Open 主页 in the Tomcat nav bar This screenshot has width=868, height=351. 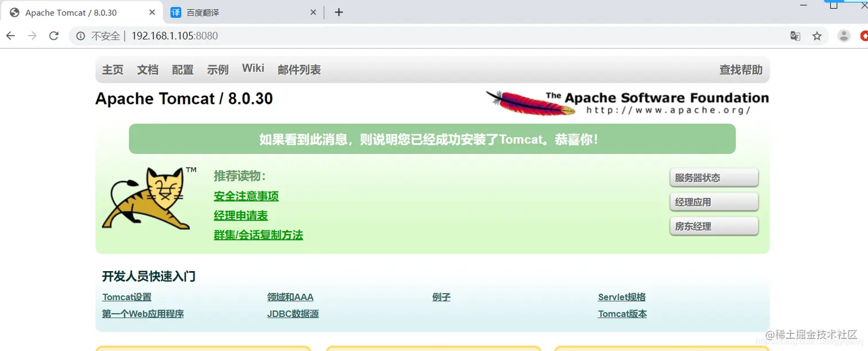click(113, 70)
